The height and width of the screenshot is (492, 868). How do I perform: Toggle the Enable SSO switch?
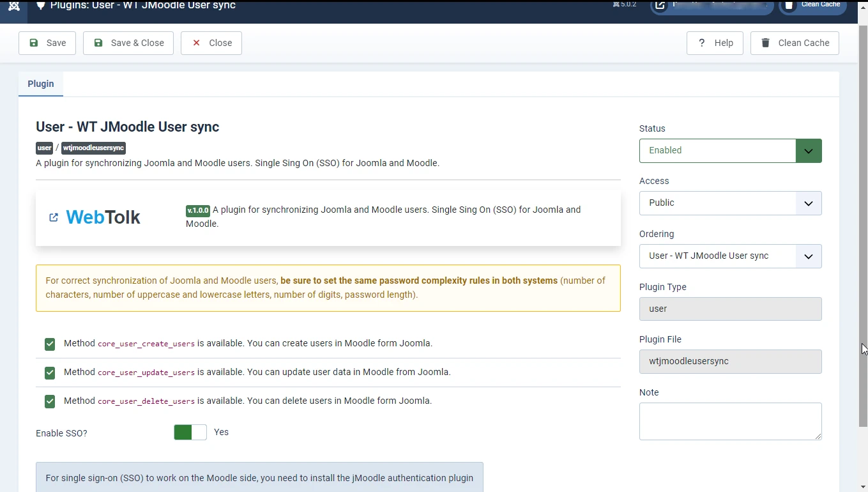click(x=190, y=433)
